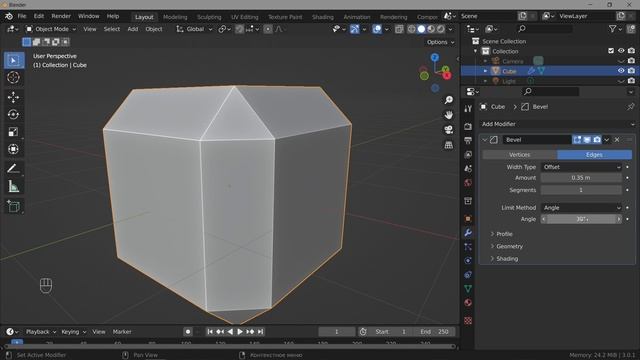640x360 pixels.
Task: Toggle Collection exclude checkbox
Action: [x=611, y=51]
